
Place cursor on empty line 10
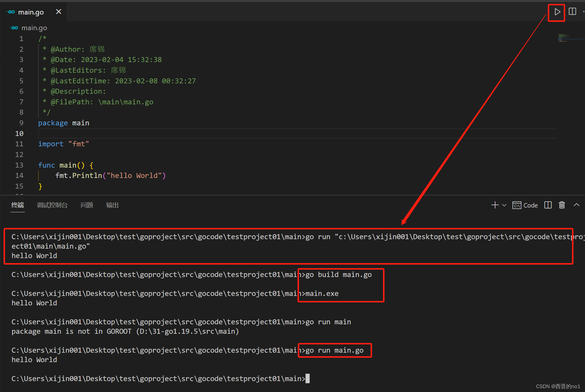click(177, 134)
